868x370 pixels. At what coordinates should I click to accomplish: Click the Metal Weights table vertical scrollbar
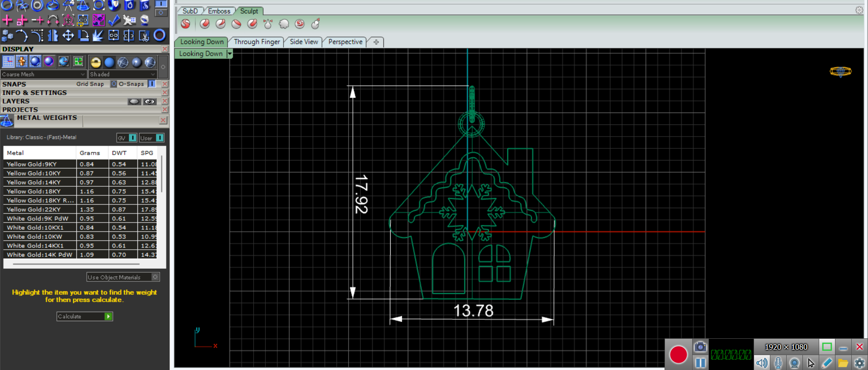click(x=161, y=174)
